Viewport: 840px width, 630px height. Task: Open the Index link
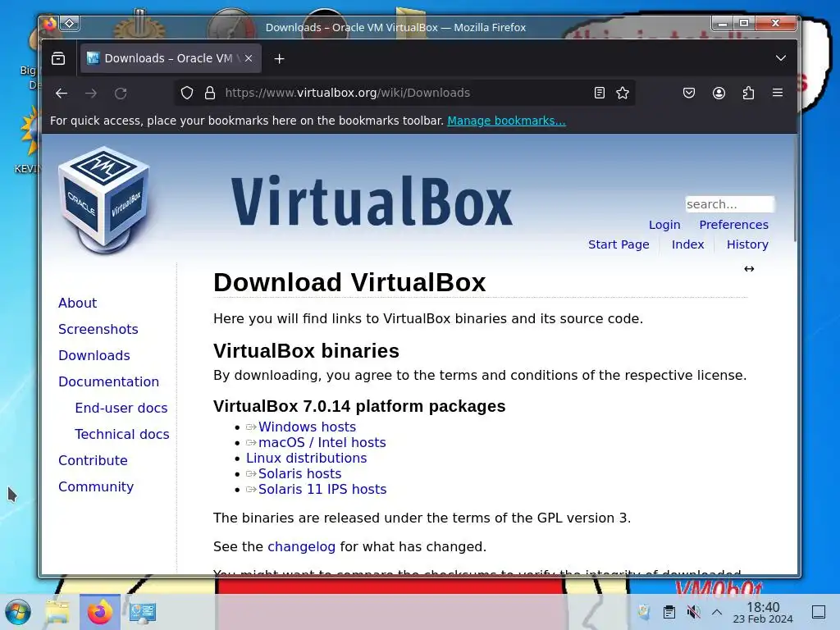[x=688, y=244]
